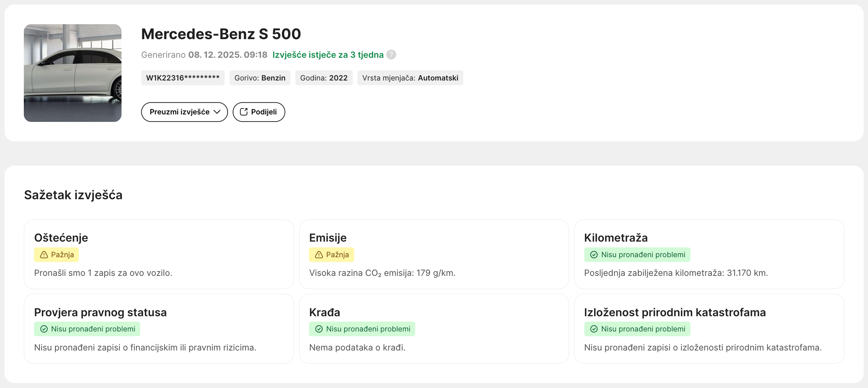The width and height of the screenshot is (868, 388).
Task: Click green checkmark icon under Kilometraža
Action: pyautogui.click(x=594, y=255)
